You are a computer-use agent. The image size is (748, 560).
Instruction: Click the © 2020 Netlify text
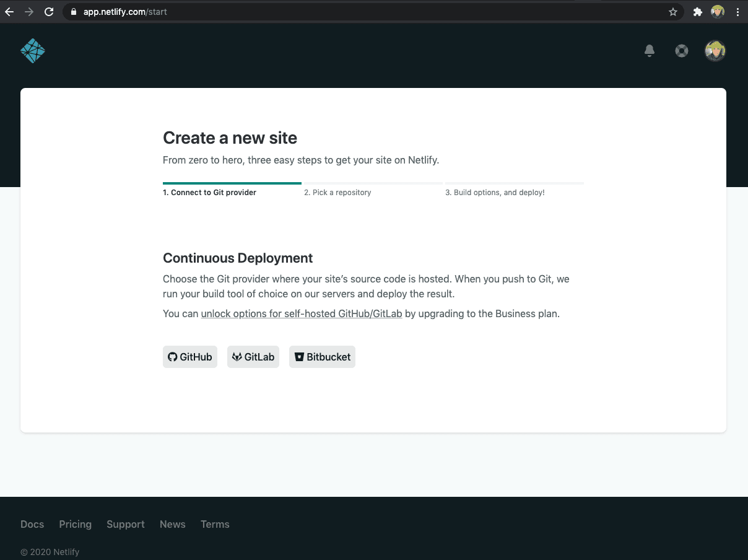[x=50, y=552]
